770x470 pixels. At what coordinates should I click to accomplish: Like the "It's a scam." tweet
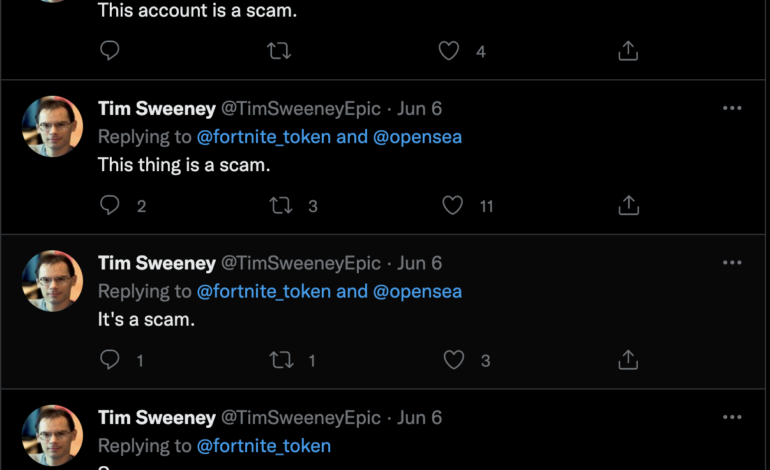coord(453,360)
